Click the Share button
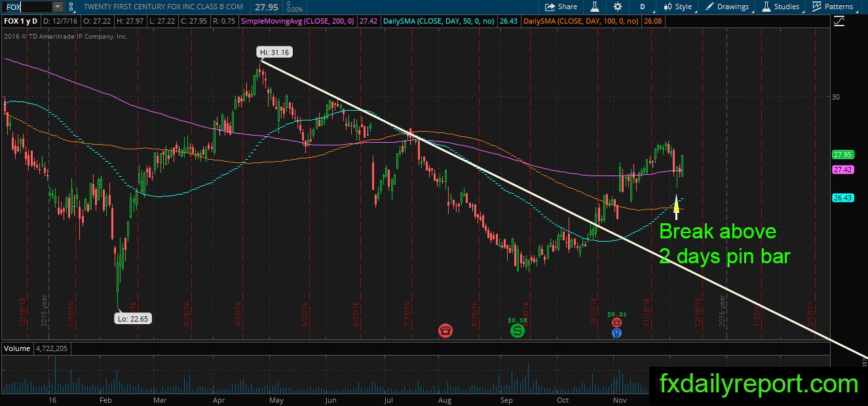 pyautogui.click(x=562, y=7)
